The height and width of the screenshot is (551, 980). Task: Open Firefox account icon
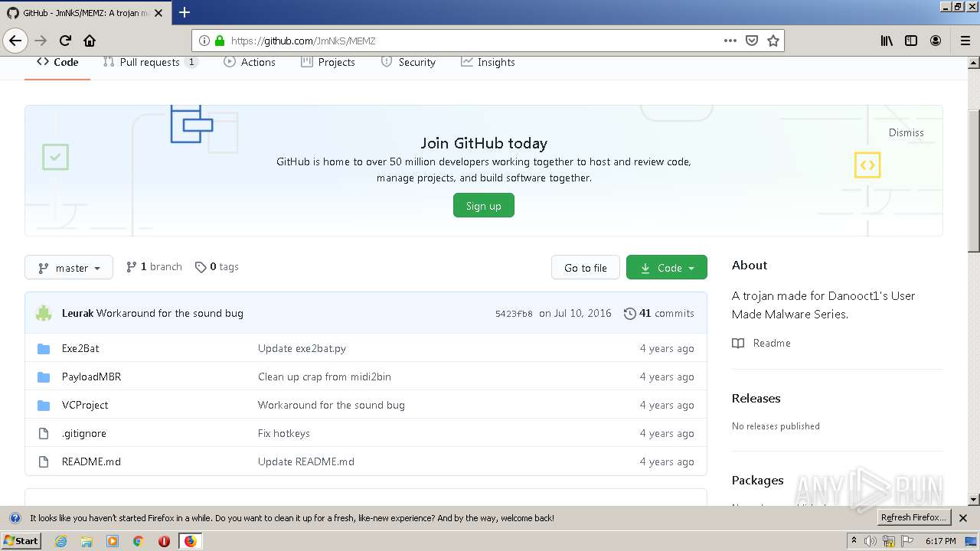(x=936, y=41)
